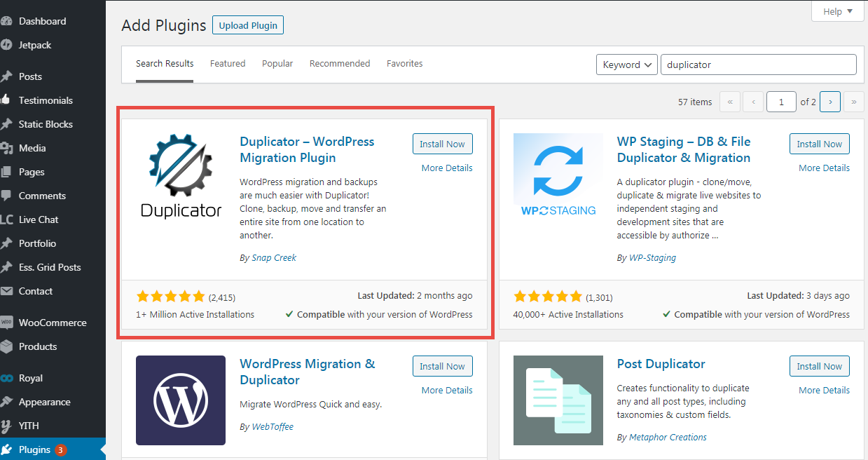
Task: Select the Posts pin icon
Action: click(x=6, y=76)
